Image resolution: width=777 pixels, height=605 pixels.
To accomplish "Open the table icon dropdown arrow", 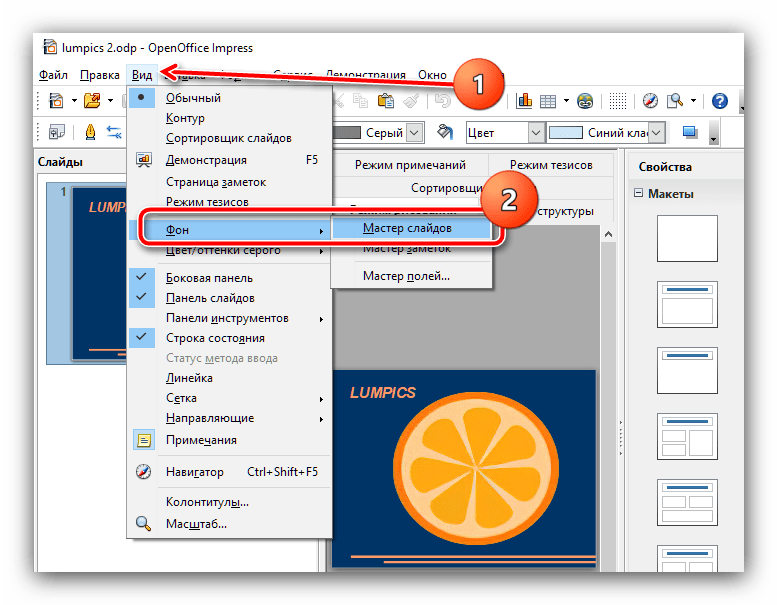I will click(566, 101).
